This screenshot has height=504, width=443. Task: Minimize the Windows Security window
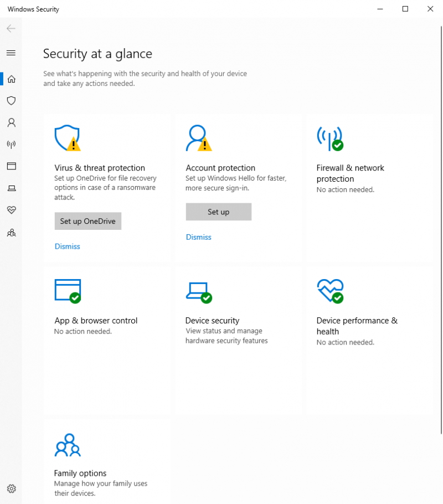[x=380, y=9]
